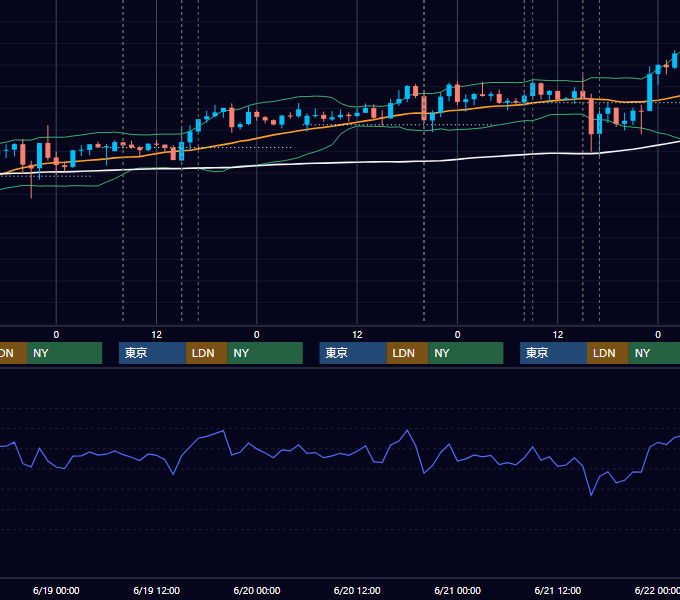Click the 6/20 12:00 date label
680x600 pixels.
357,590
